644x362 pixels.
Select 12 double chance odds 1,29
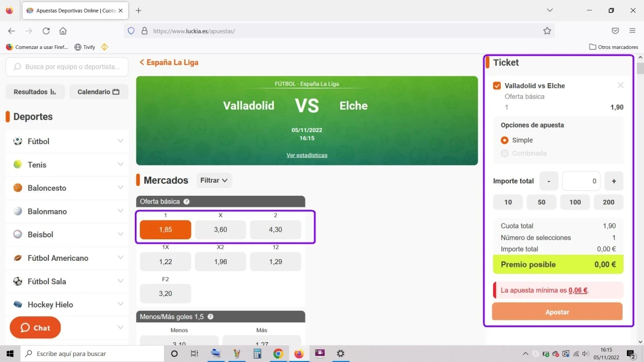pyautogui.click(x=276, y=261)
